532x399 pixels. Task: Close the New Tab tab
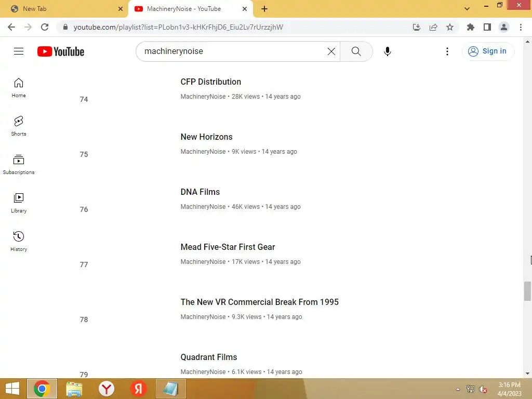coord(121,9)
